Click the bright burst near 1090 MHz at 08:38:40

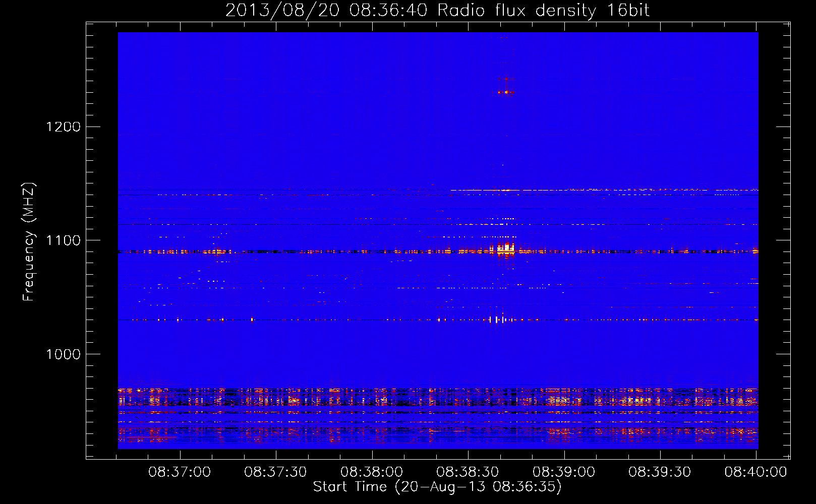[505, 249]
